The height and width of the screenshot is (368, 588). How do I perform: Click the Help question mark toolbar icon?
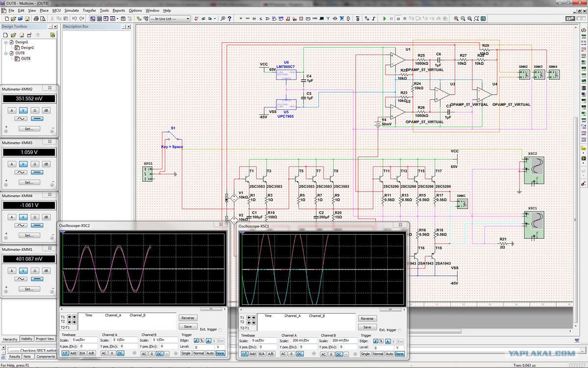[229, 19]
